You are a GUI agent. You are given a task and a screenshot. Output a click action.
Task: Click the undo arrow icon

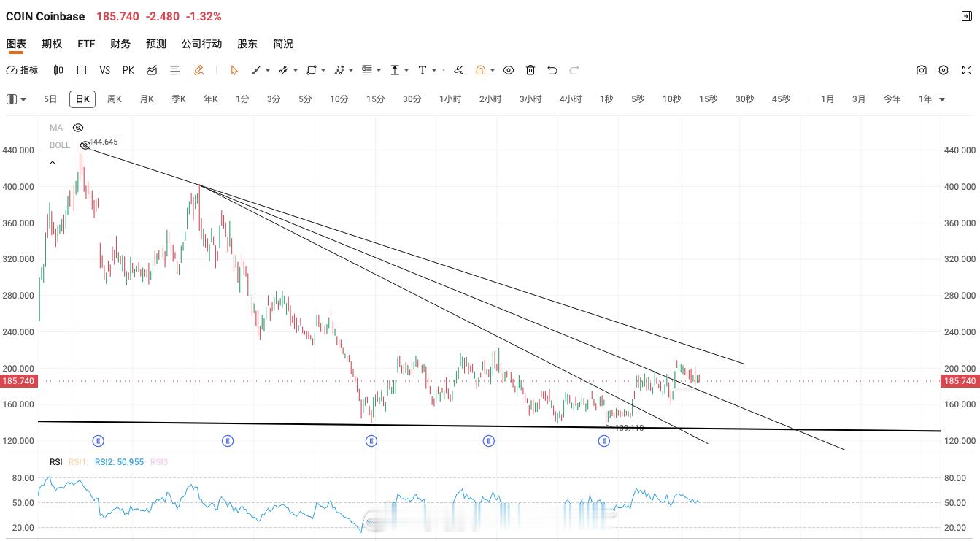(x=552, y=70)
